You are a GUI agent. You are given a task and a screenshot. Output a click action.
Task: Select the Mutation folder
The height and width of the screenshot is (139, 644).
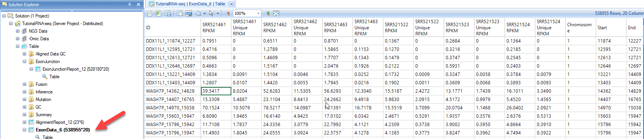tap(43, 100)
